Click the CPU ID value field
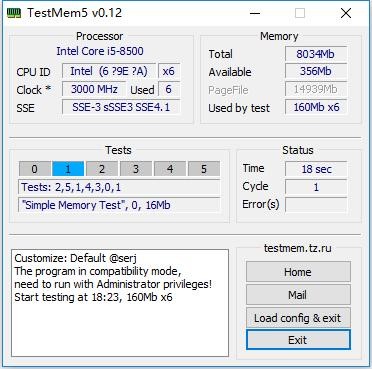 pyautogui.click(x=109, y=71)
